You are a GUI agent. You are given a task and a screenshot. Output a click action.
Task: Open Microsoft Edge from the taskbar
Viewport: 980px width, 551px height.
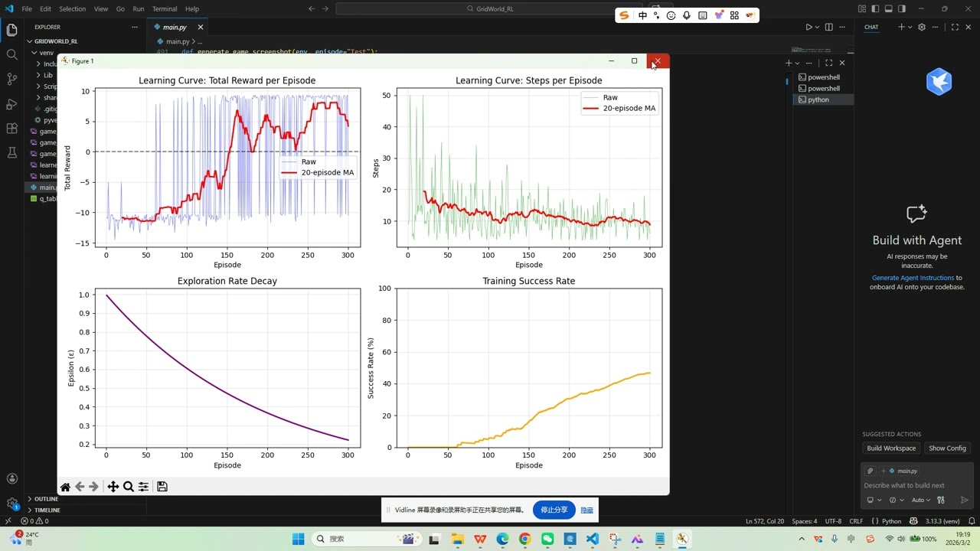click(x=502, y=540)
